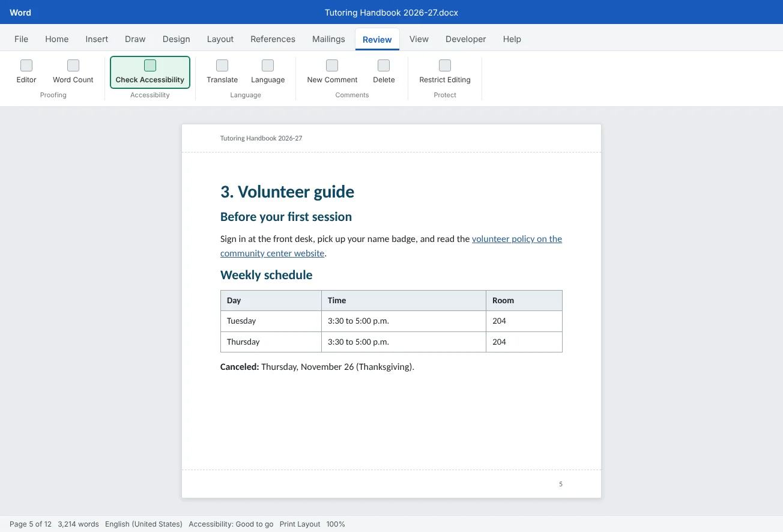Click Accessibility: Good to go status
Image resolution: width=783 pixels, height=532 pixels.
click(231, 524)
